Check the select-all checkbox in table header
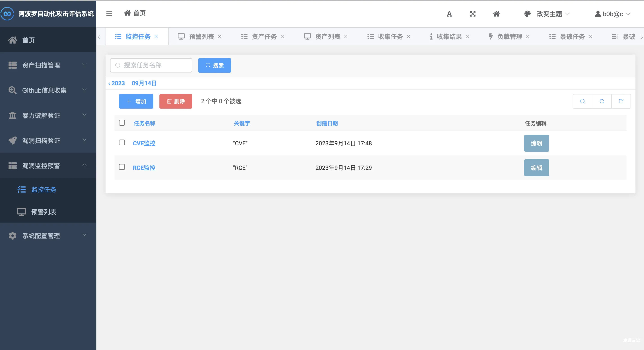Viewport: 644px width, 350px height. point(122,123)
